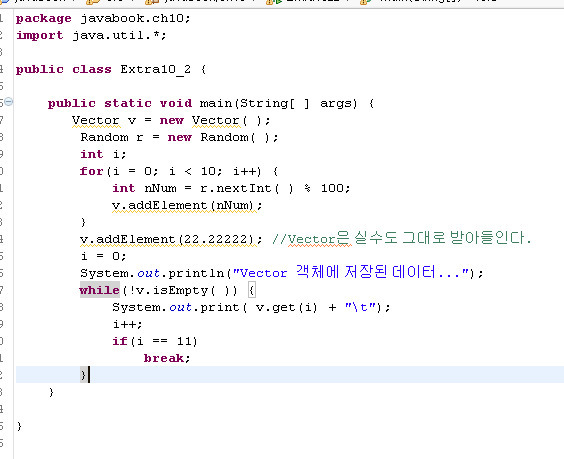Screen dimensions: 564x459
Task: Click "System.out.println" call
Action: pyautogui.click(x=152, y=273)
